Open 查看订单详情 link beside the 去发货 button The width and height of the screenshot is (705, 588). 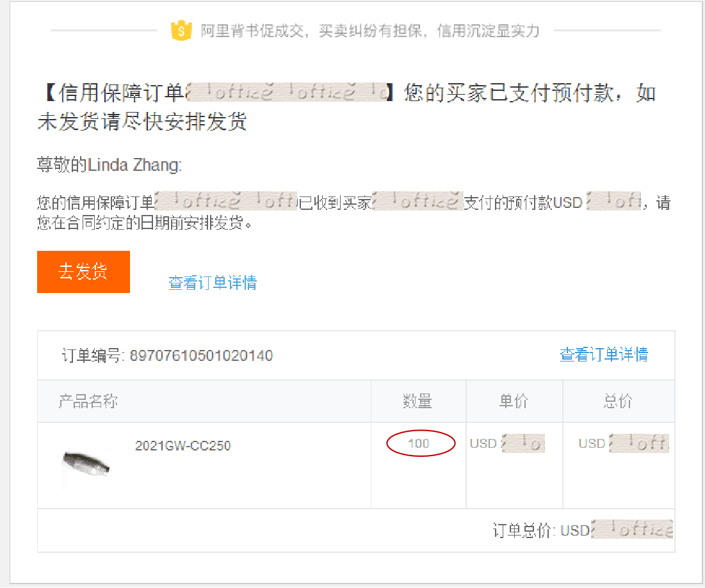tap(213, 283)
